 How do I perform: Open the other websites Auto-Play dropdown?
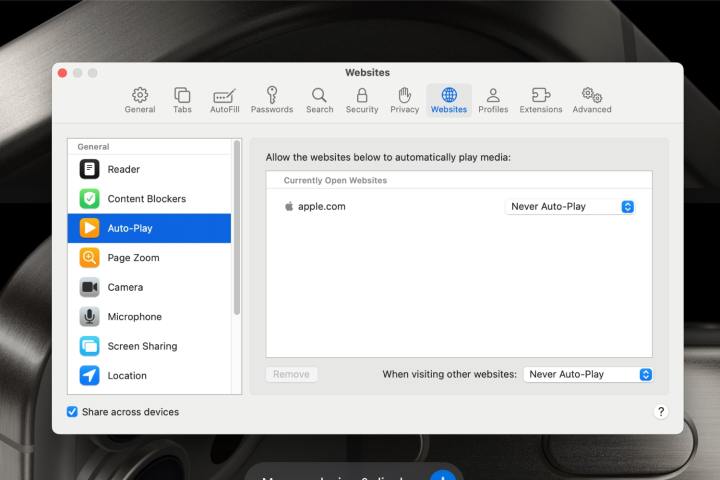(x=588, y=374)
